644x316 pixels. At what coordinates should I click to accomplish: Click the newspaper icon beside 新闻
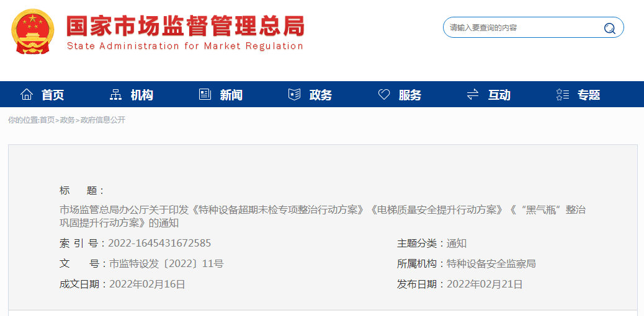click(205, 95)
